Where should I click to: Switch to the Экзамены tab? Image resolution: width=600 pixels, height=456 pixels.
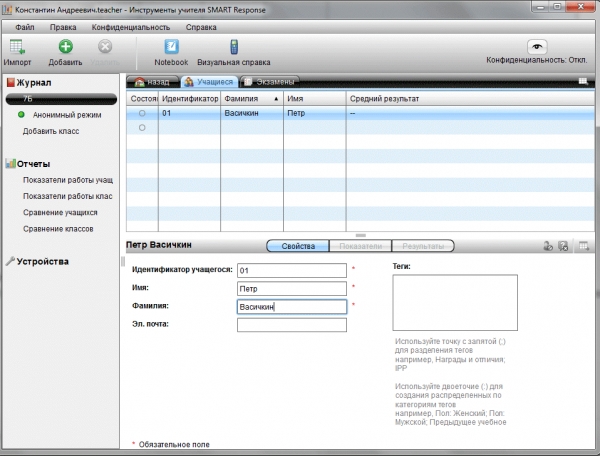click(269, 82)
